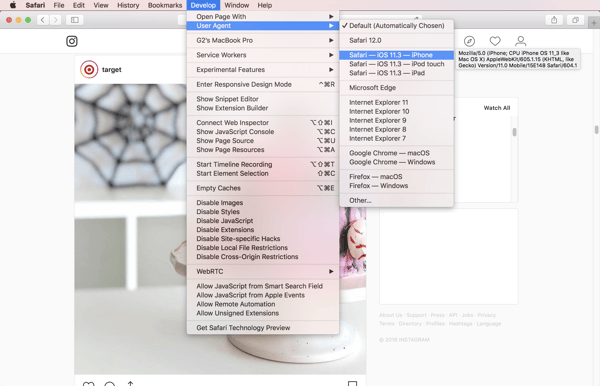Screen dimensions: 600x386
Task: Toggle Disable JavaScript option
Action: pos(262,220)
